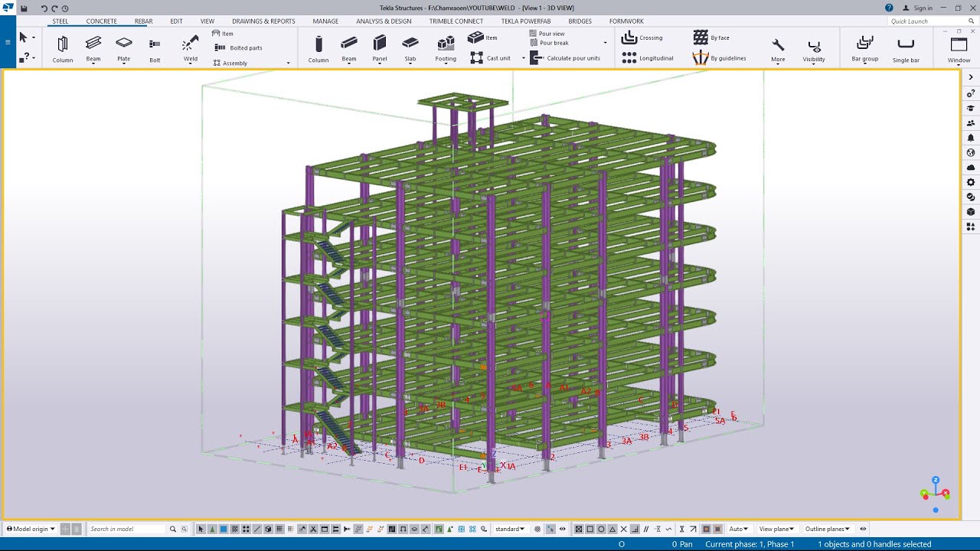Viewport: 980px width, 551px height.
Task: Select the steel Column tool
Action: click(63, 49)
